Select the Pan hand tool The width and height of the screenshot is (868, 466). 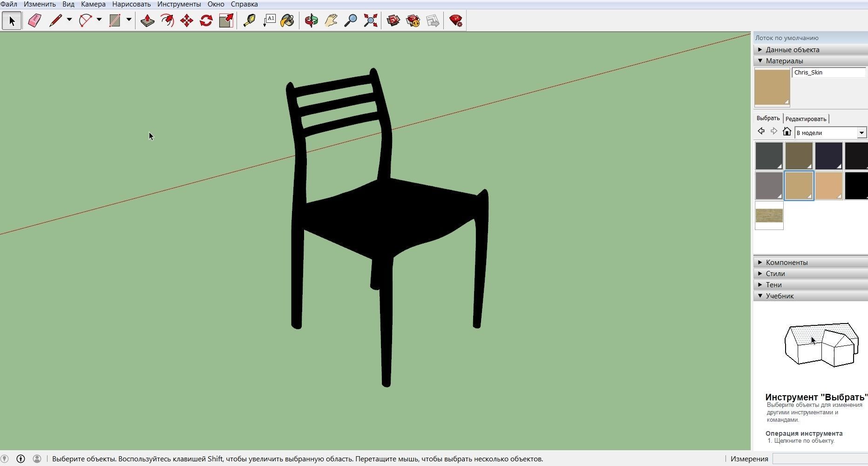[x=331, y=20]
